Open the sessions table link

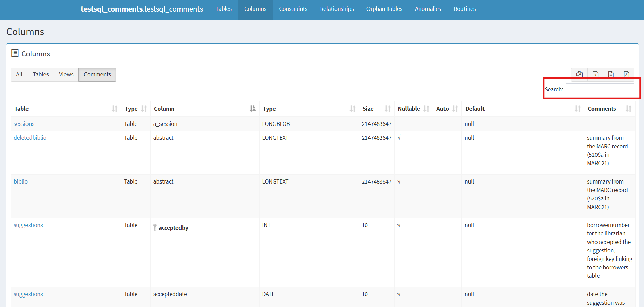tap(24, 124)
